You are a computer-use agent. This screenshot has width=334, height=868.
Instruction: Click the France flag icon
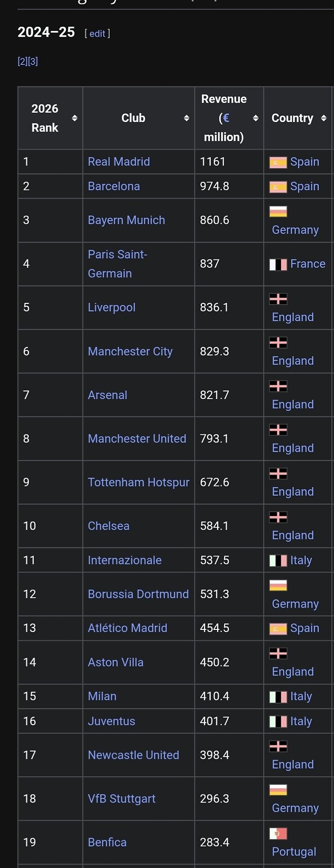(278, 264)
